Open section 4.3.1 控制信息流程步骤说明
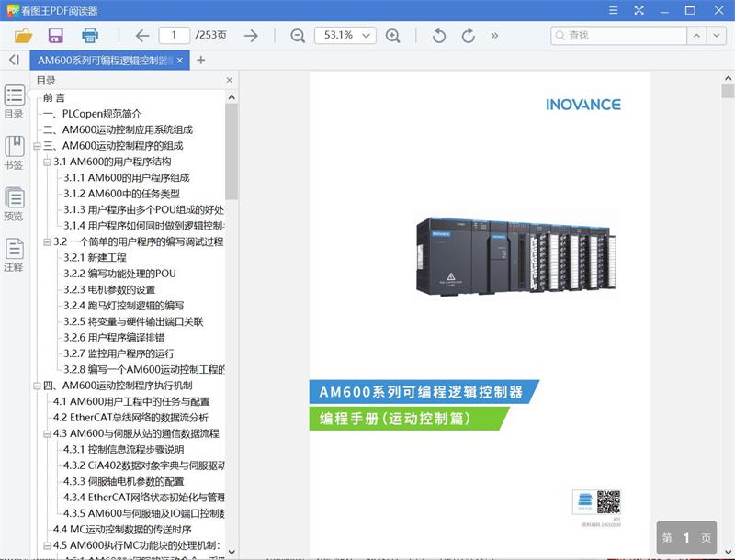This screenshot has height=560, width=735. point(124,450)
